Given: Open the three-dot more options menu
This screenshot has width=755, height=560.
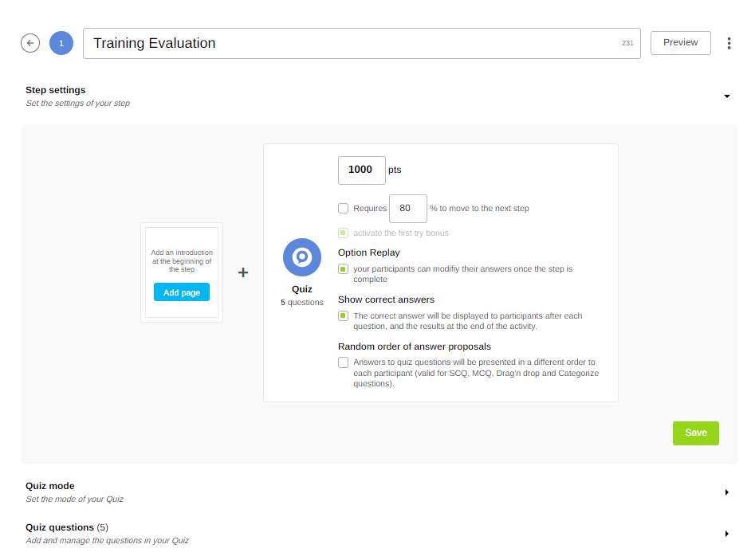Looking at the screenshot, I should pos(729,43).
